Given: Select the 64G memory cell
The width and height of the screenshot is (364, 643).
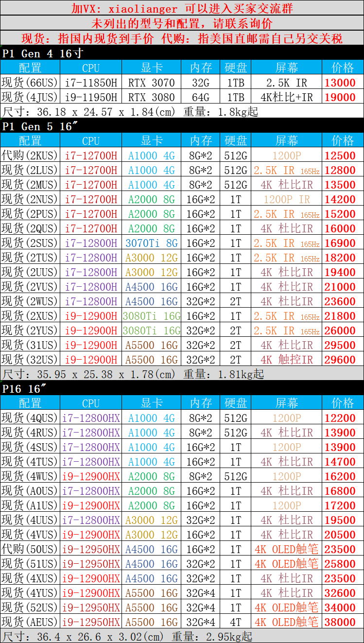Looking at the screenshot, I should click(201, 97).
